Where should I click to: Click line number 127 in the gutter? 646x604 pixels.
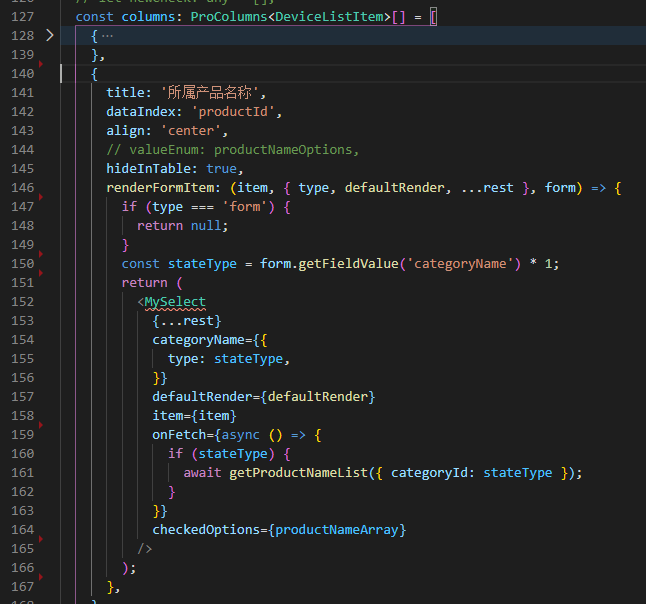(23, 16)
